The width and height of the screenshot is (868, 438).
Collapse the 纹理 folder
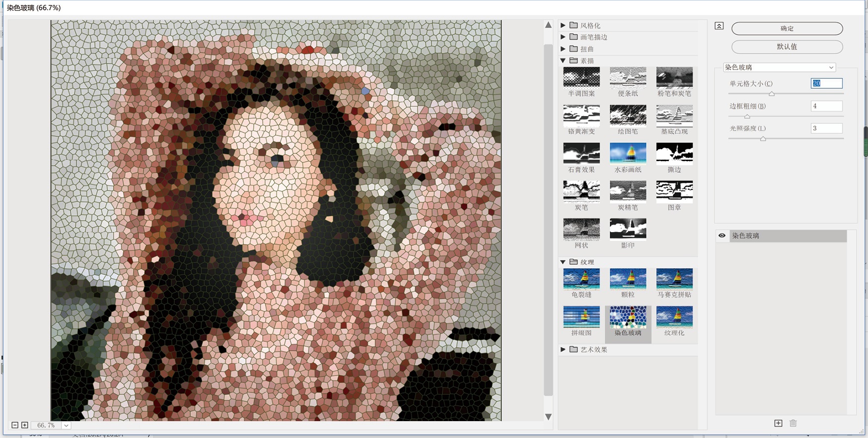(x=563, y=262)
